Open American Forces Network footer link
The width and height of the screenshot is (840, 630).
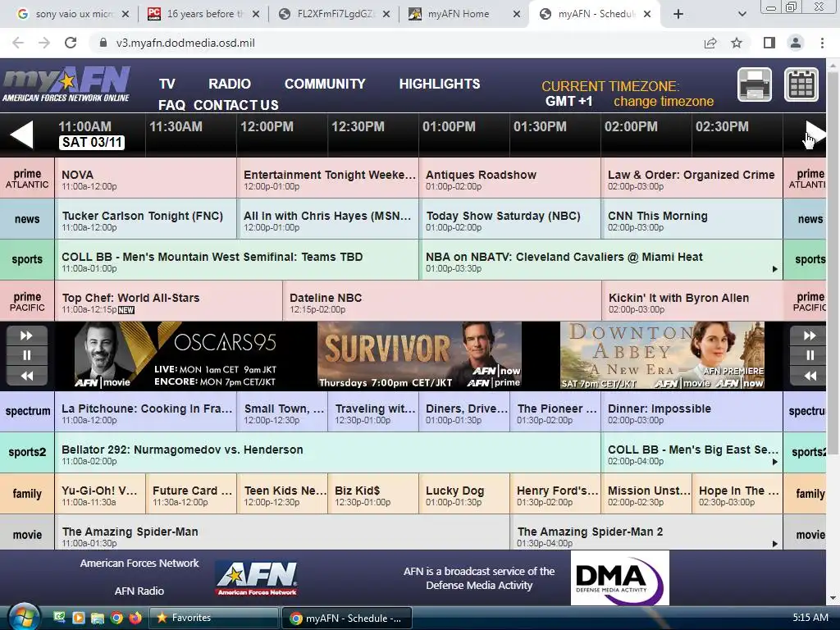pos(139,563)
